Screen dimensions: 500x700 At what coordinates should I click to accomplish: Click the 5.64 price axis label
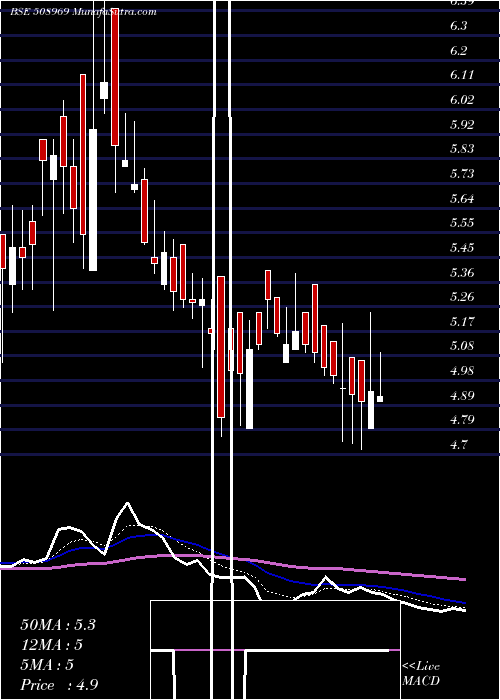point(462,198)
